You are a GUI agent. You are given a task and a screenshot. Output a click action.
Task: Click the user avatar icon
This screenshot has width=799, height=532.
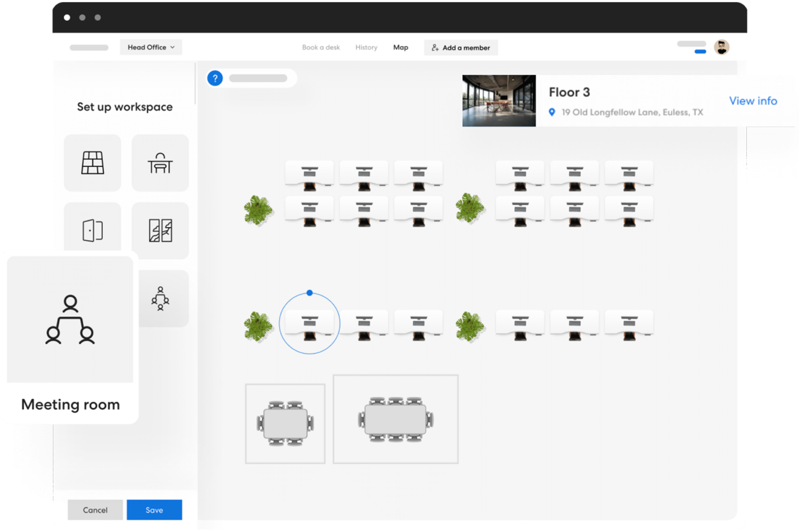click(721, 47)
